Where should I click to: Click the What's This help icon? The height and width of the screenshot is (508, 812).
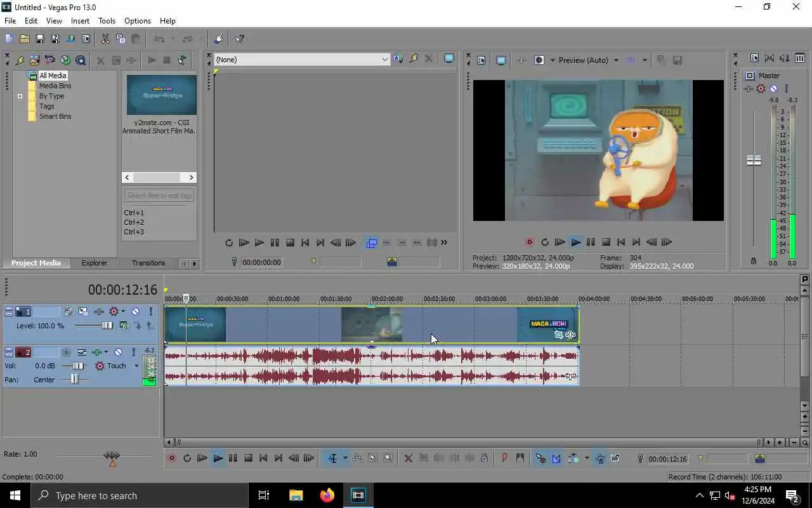click(240, 39)
